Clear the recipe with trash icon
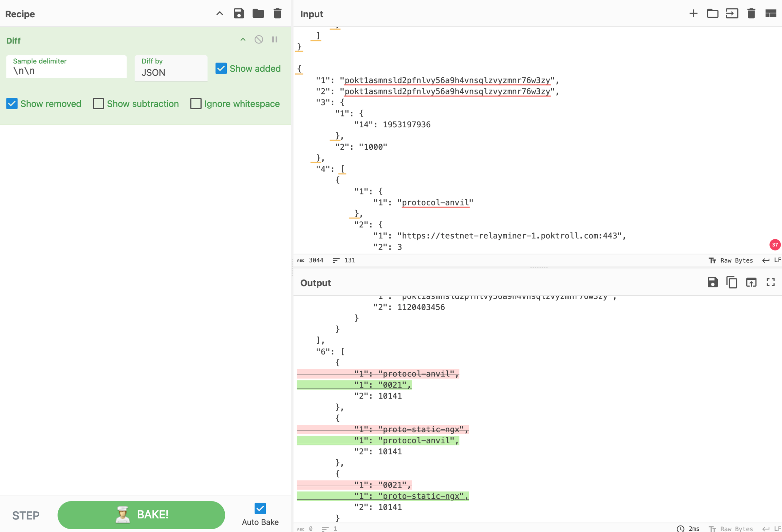The height and width of the screenshot is (532, 782). click(x=277, y=14)
